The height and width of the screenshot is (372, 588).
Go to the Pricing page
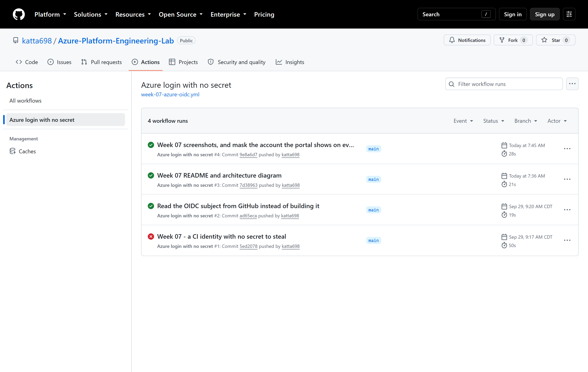coord(264,14)
